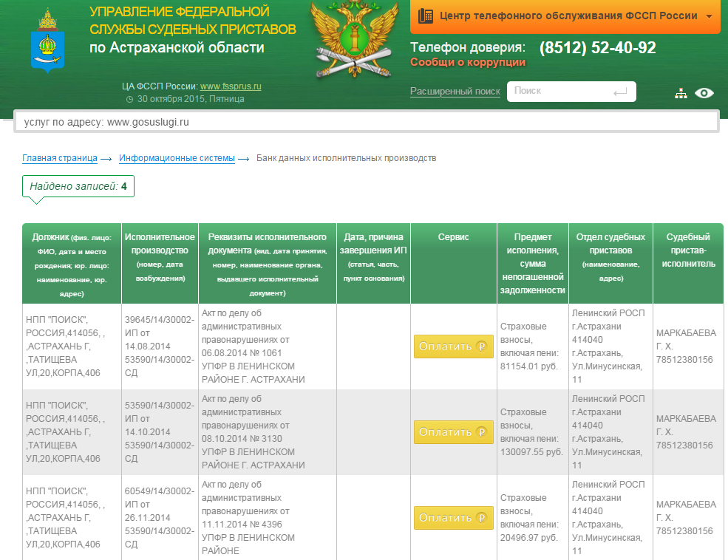Click the Исполнительное производство column header
728x560 pixels.
(x=160, y=264)
